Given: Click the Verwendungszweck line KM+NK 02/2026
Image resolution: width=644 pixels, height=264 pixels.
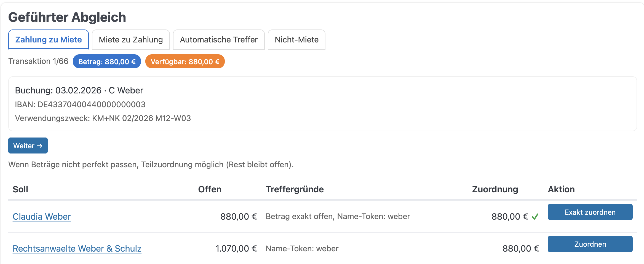Looking at the screenshot, I should pyautogui.click(x=103, y=118).
